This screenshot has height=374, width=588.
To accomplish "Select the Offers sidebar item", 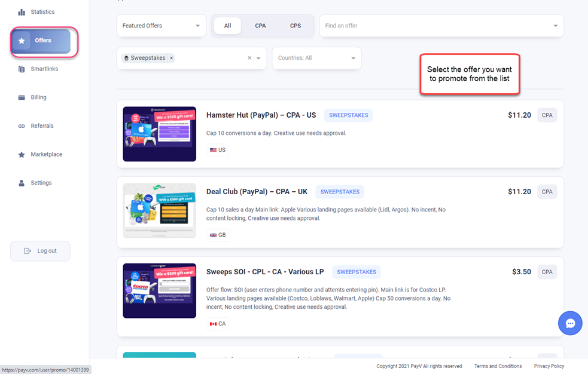I will coord(41,41).
